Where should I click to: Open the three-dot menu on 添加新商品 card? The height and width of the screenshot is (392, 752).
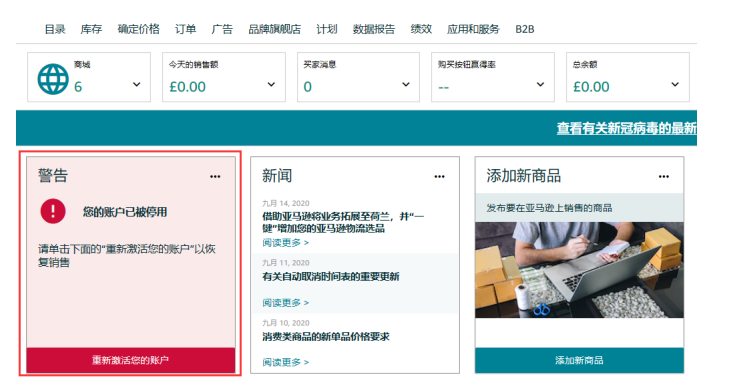664,177
